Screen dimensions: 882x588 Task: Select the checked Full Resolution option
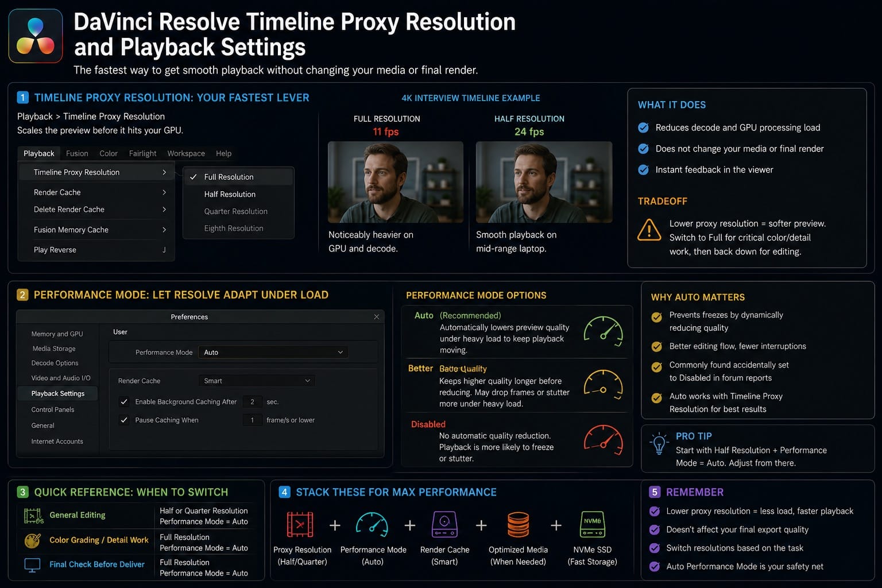pyautogui.click(x=238, y=177)
